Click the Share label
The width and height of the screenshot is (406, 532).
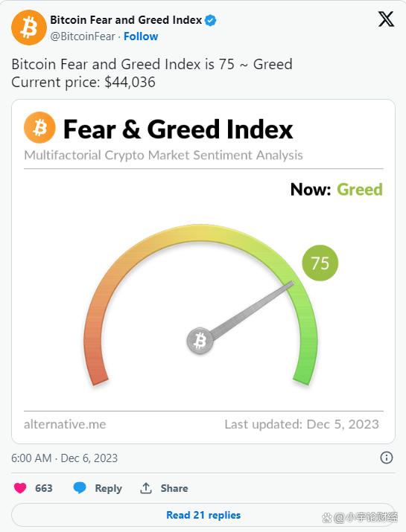pos(174,488)
